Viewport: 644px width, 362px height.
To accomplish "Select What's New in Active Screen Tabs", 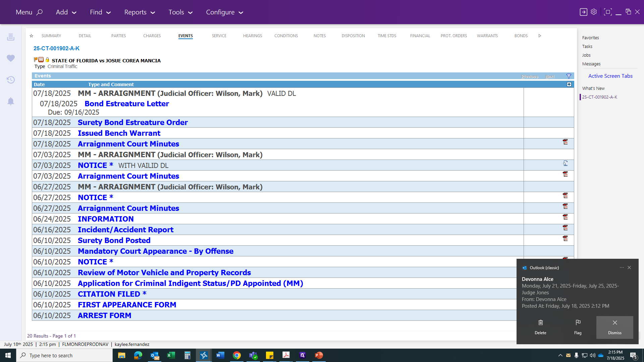I will [593, 88].
